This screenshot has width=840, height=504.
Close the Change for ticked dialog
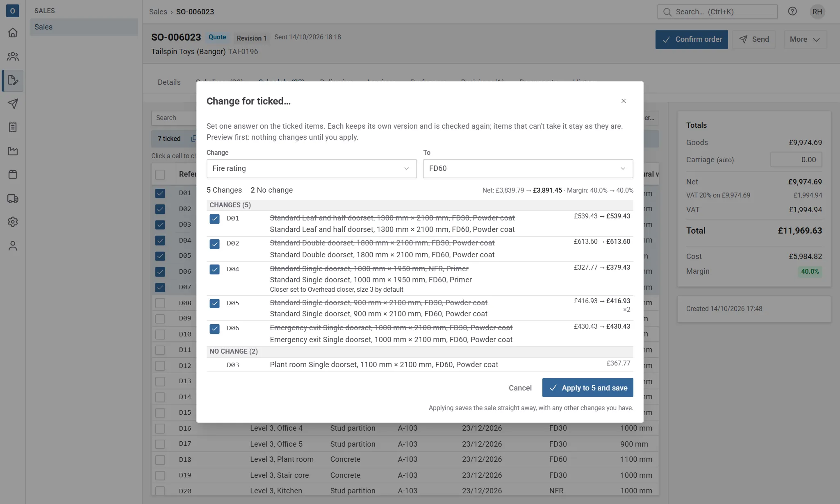[623, 101]
